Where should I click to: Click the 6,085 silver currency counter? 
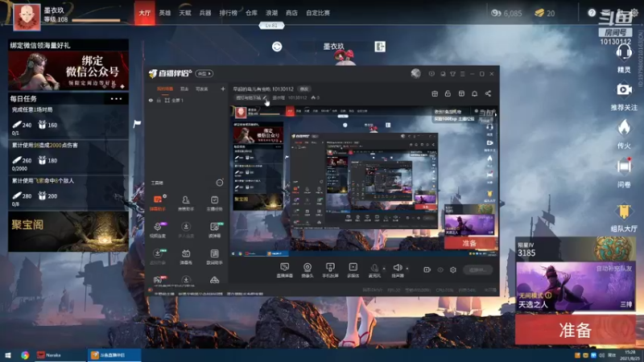[506, 13]
